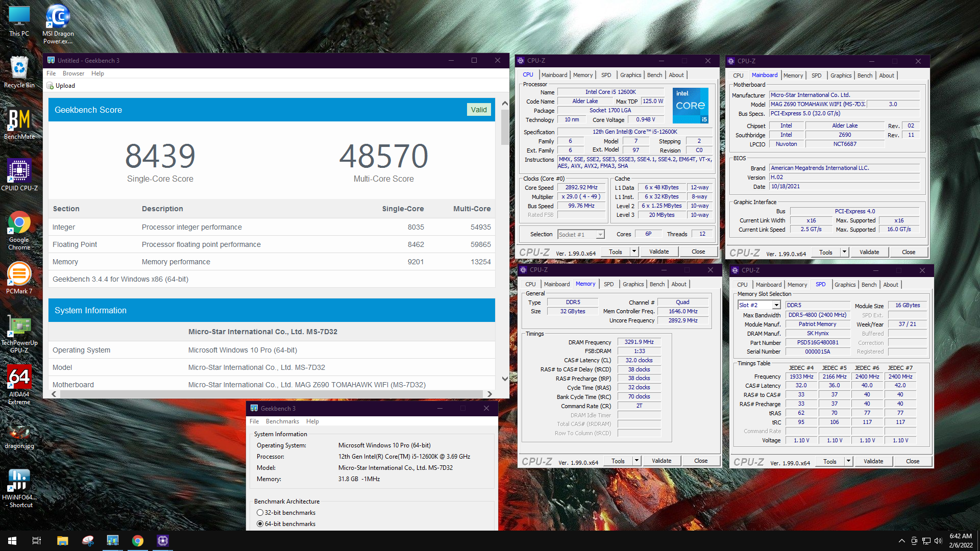Select 64-bit benchmarks radio button
The width and height of the screenshot is (980, 551).
pos(260,524)
